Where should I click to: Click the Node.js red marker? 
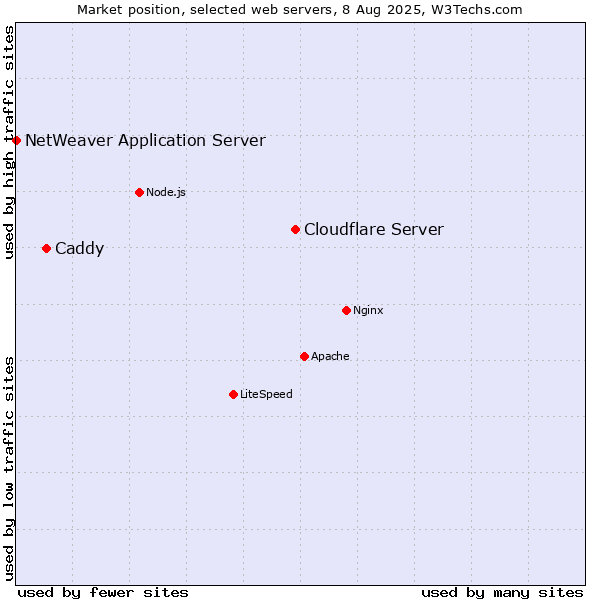[140, 192]
